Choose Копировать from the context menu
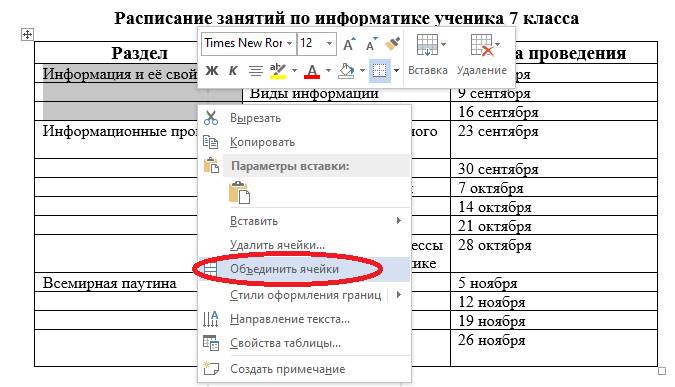 304,142
